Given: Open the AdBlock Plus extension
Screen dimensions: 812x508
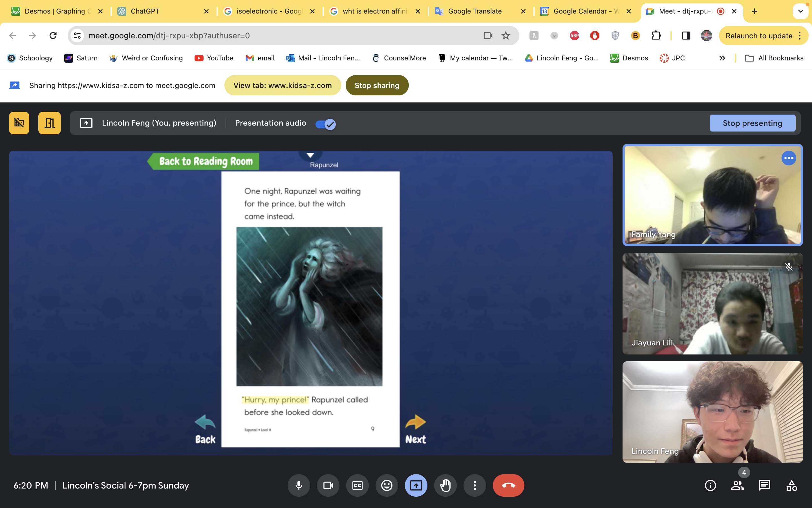Looking at the screenshot, I should pyautogui.click(x=574, y=35).
